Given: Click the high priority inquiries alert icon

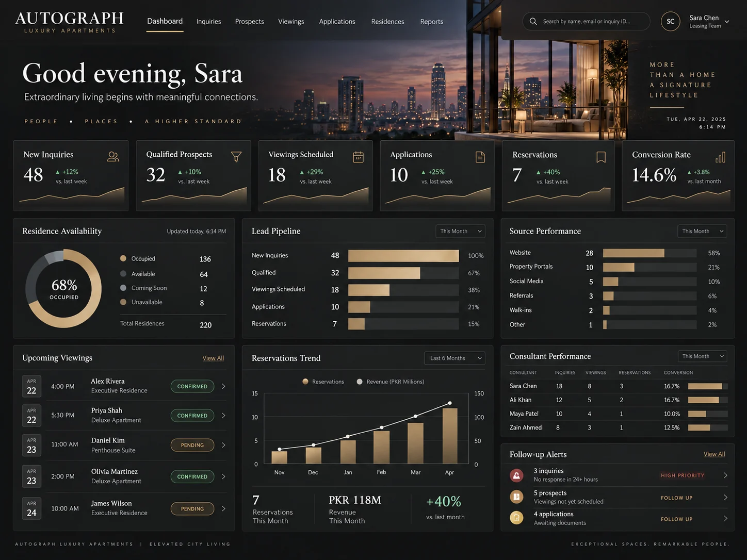Looking at the screenshot, I should coord(516,475).
